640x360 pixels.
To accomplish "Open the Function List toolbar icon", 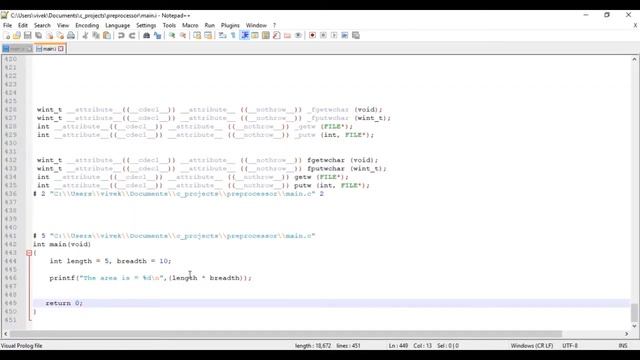I will coord(276,36).
